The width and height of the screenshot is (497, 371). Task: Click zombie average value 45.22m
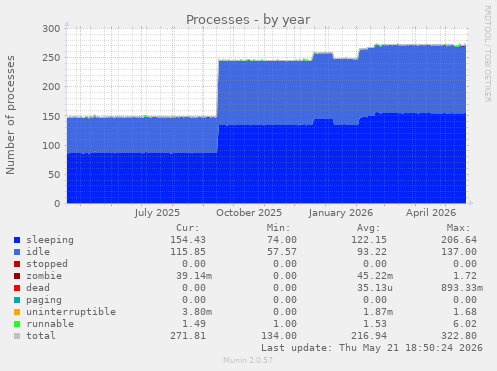[375, 276]
